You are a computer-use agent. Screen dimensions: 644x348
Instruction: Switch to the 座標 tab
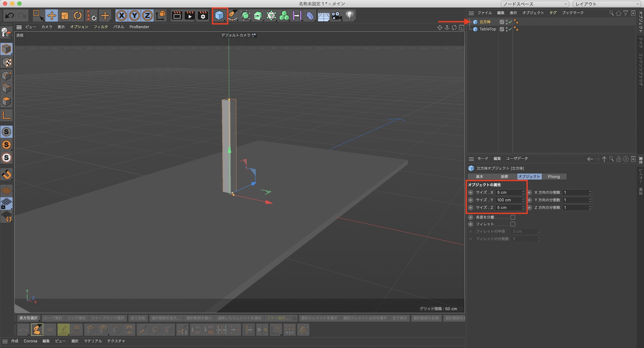click(x=504, y=177)
